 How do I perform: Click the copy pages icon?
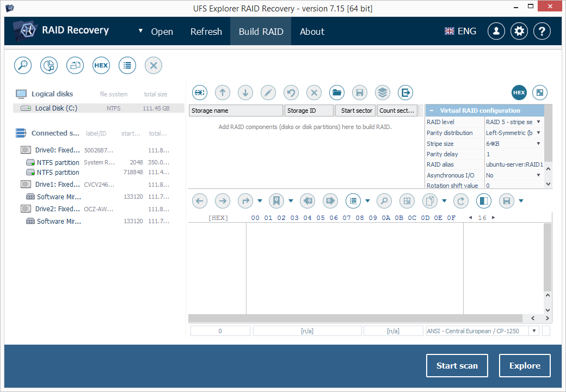(430, 201)
